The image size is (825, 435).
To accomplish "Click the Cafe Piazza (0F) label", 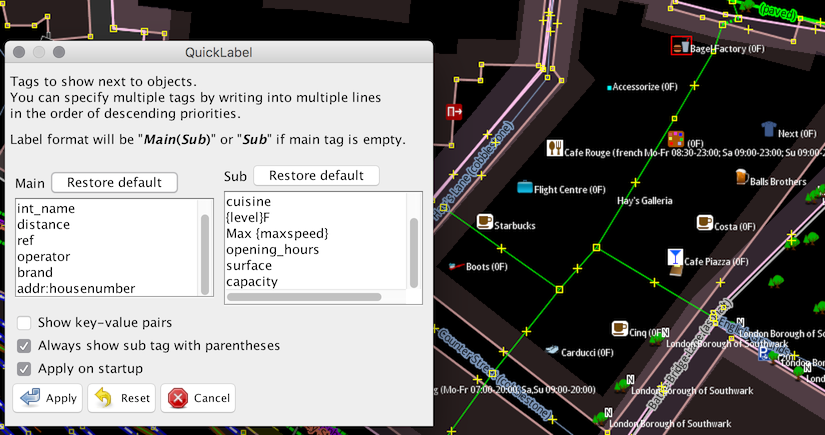I will (716, 261).
